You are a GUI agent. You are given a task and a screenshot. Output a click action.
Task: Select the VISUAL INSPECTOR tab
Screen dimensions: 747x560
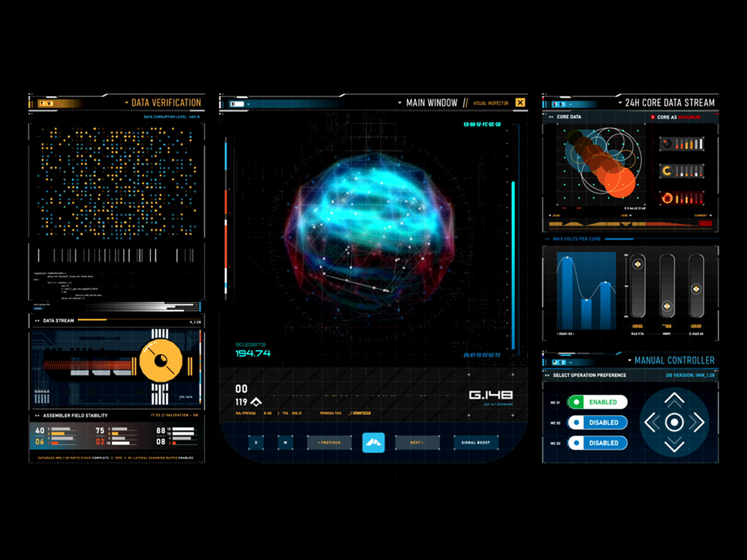point(491,103)
